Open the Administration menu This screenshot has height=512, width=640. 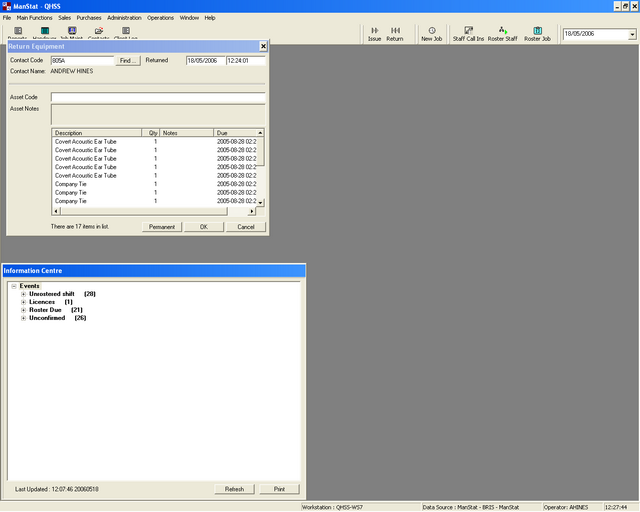point(124,18)
